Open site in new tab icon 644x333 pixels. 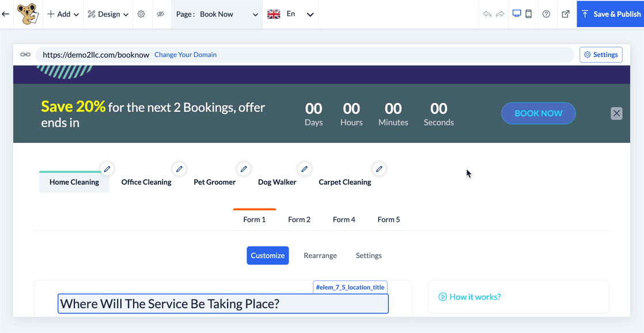[565, 14]
